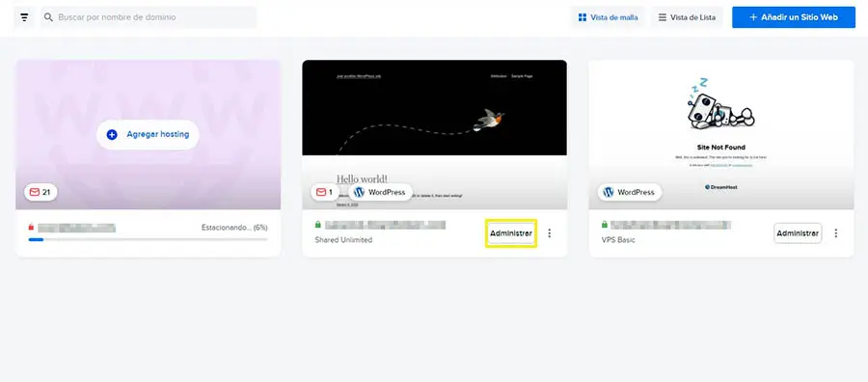Click green padlock on VPS Basic site
The height and width of the screenshot is (382, 868).
[x=605, y=225]
